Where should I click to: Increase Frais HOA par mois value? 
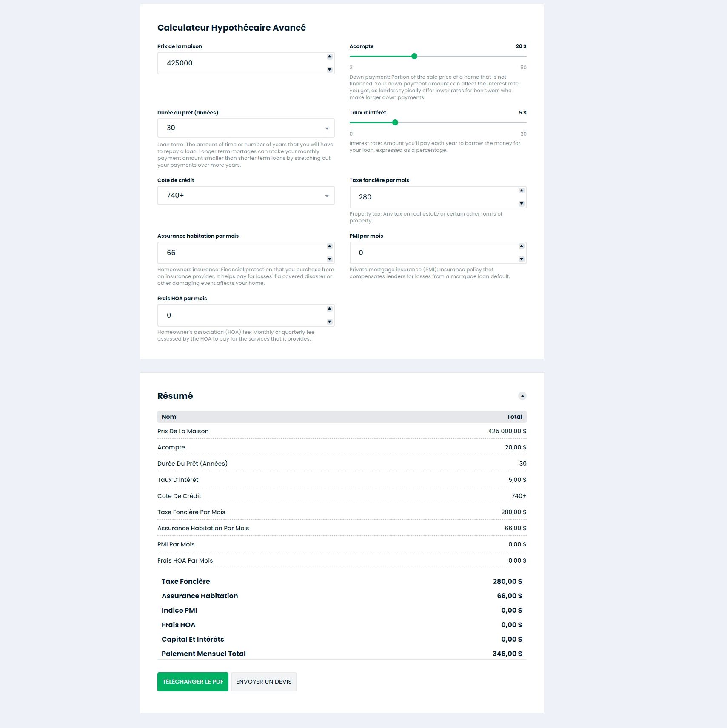[x=329, y=309]
